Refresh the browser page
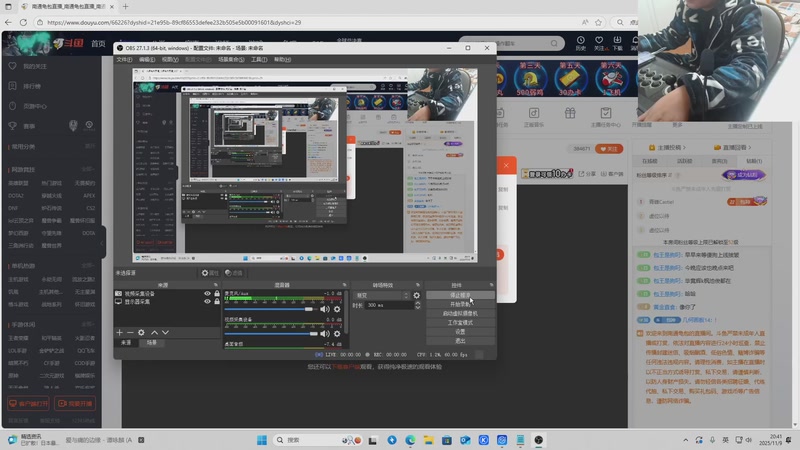Viewport: 800px width, 450px height. coord(23,22)
